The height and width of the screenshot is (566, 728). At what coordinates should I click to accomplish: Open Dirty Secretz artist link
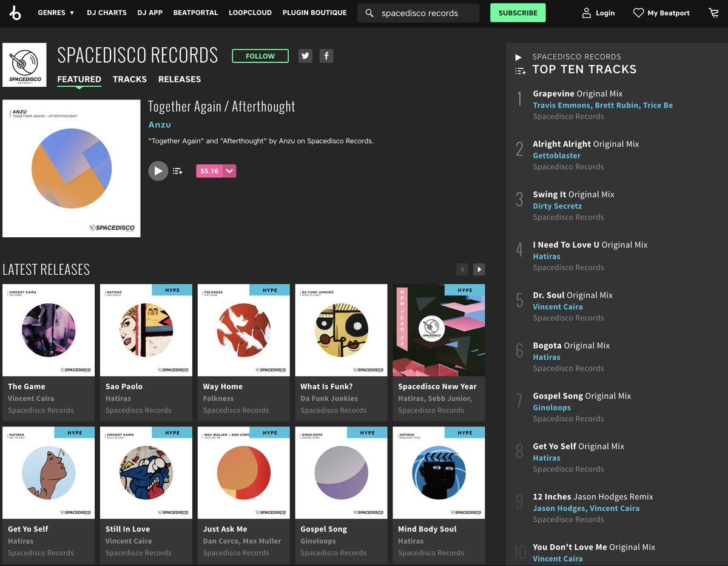tap(558, 206)
